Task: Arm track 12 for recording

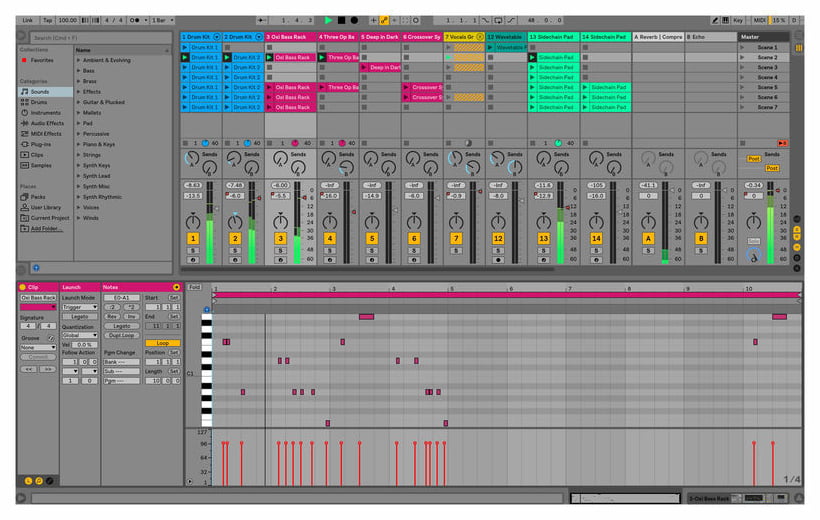Action: pyautogui.click(x=498, y=260)
